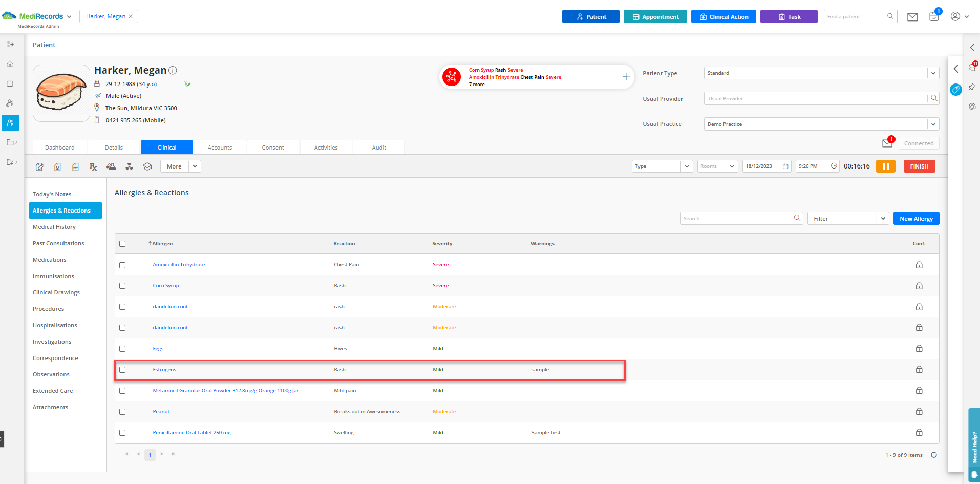Click the allergy alert red circle icon
Viewport: 980px width, 484px height.
coord(452,77)
